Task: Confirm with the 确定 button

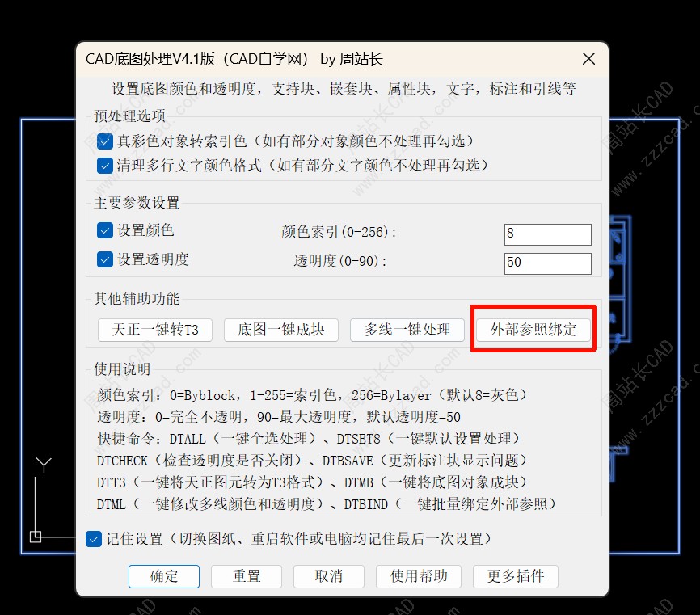Action: pos(164,576)
